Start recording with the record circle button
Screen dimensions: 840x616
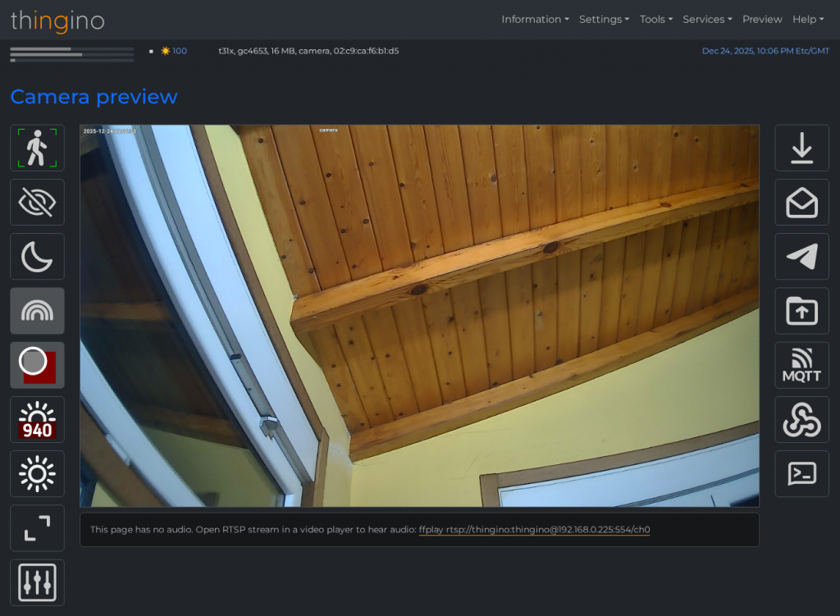[37, 365]
